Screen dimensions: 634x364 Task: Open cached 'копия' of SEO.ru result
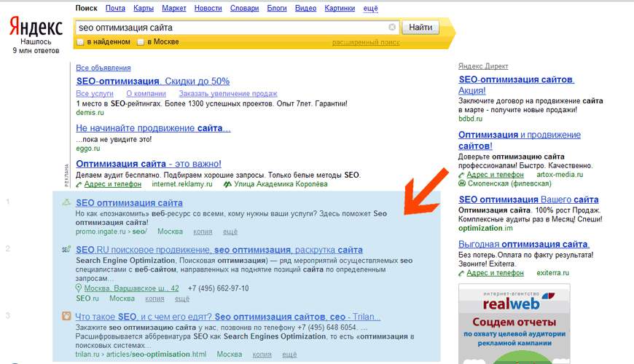click(x=154, y=298)
